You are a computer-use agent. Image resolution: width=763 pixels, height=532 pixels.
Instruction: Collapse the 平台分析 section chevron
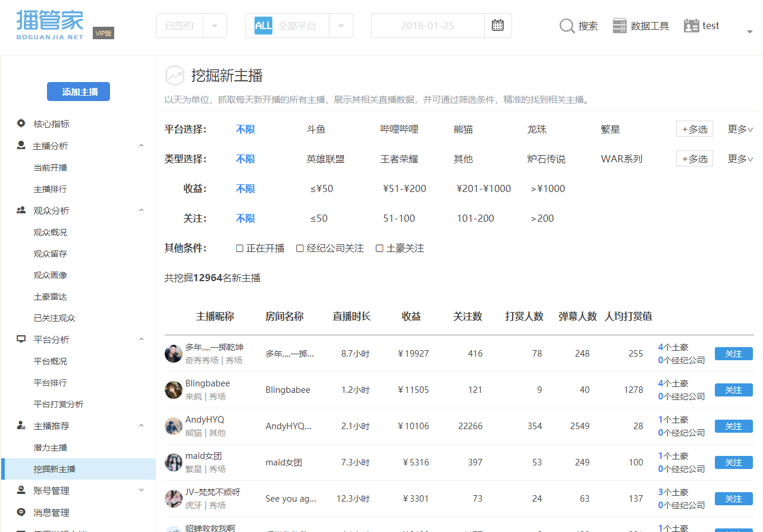point(142,339)
